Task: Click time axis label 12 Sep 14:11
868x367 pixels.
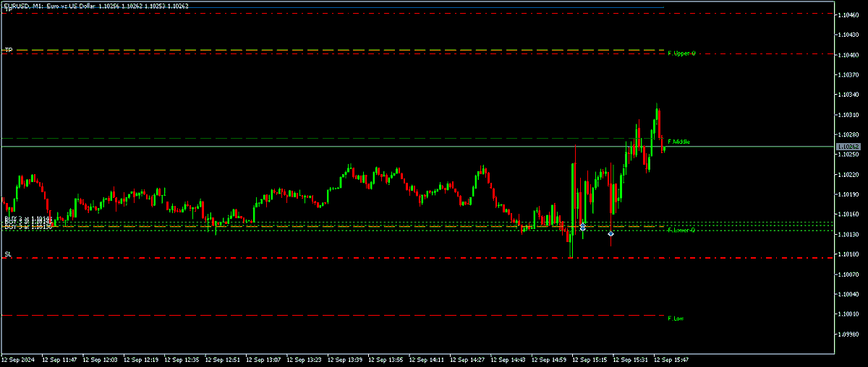Action: coord(427,359)
